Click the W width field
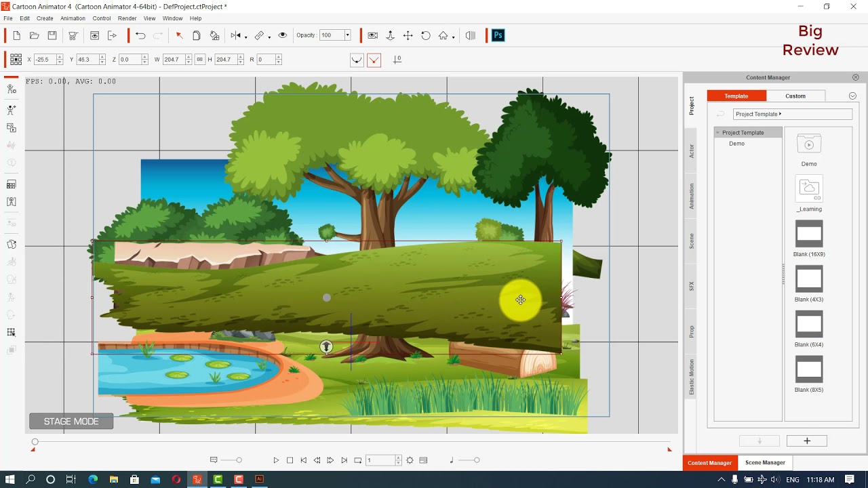 (x=174, y=60)
